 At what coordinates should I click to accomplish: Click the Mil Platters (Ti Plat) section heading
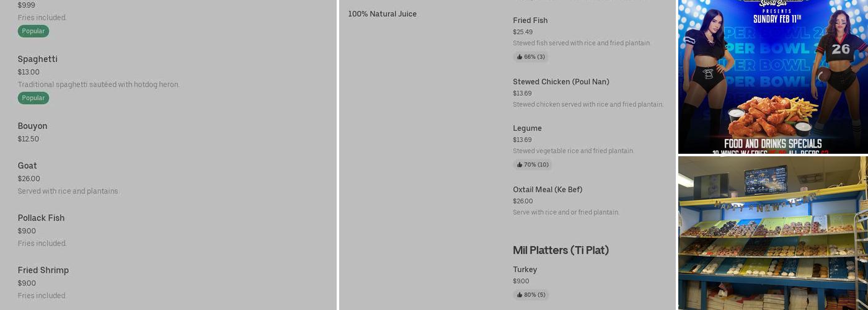[x=561, y=250]
